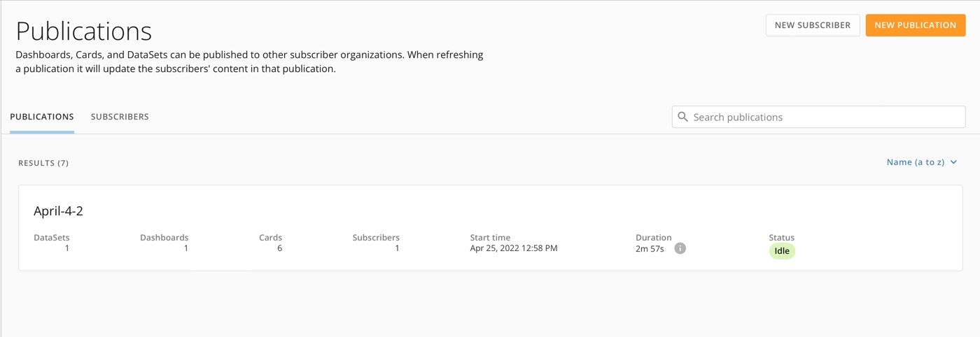Click the publications description paragraph
This screenshot has height=337, width=980.
pos(249,62)
